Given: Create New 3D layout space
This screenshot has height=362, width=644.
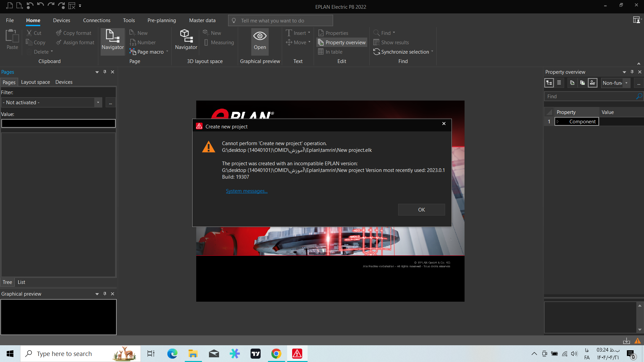Looking at the screenshot, I should tap(212, 33).
